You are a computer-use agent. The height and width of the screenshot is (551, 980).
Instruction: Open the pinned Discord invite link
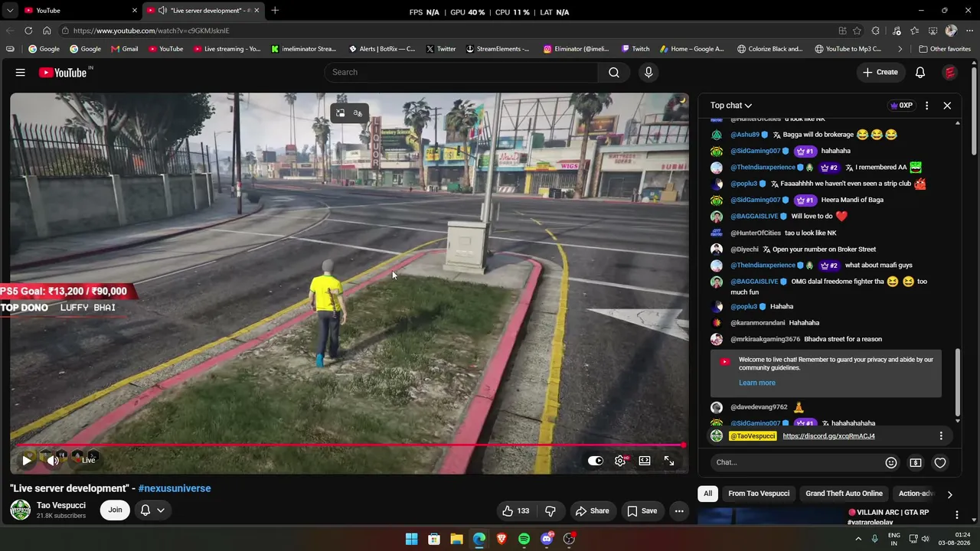coord(828,436)
